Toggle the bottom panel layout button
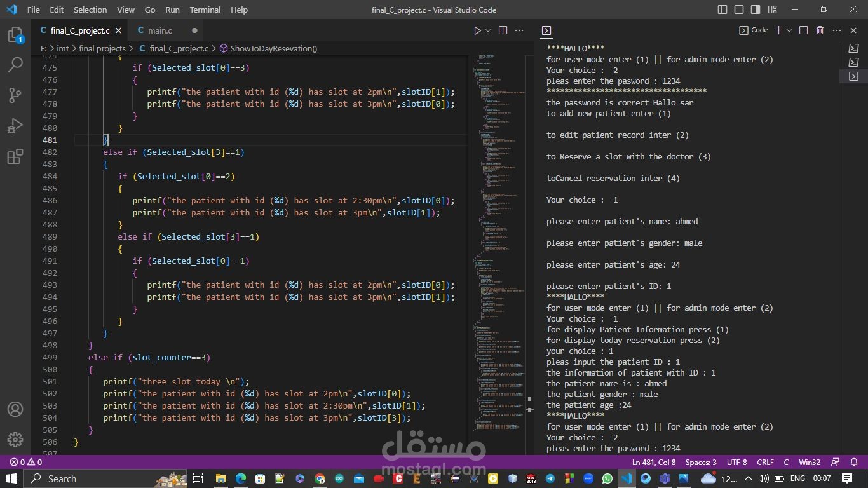This screenshot has height=488, width=868. [x=739, y=10]
